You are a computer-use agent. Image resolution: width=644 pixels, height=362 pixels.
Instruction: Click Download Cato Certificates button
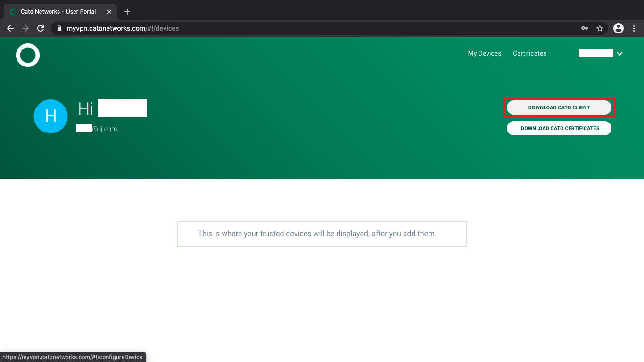559,128
